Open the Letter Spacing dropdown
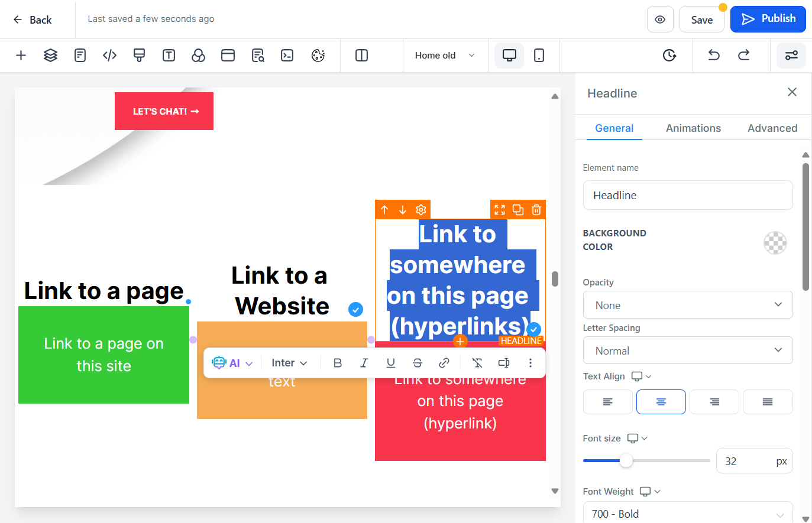Screen dimensions: 812x523 (688, 350)
